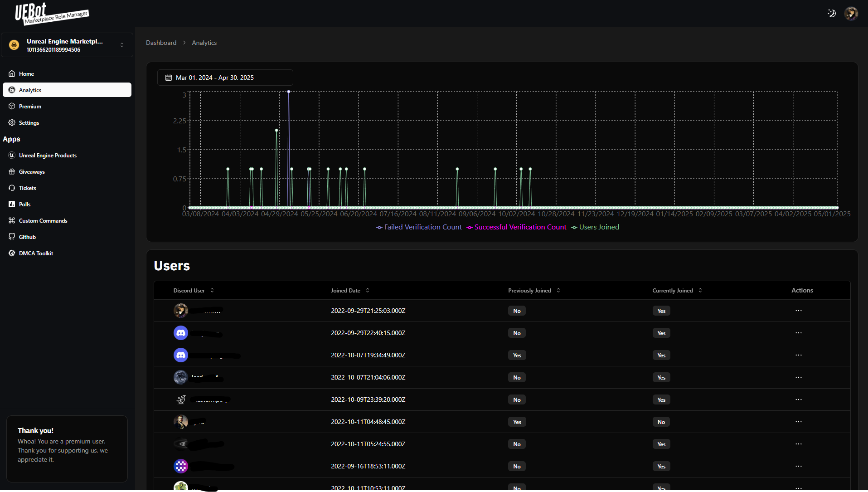This screenshot has width=868, height=492.
Task: Open Giveaways app
Action: pyautogui.click(x=67, y=171)
